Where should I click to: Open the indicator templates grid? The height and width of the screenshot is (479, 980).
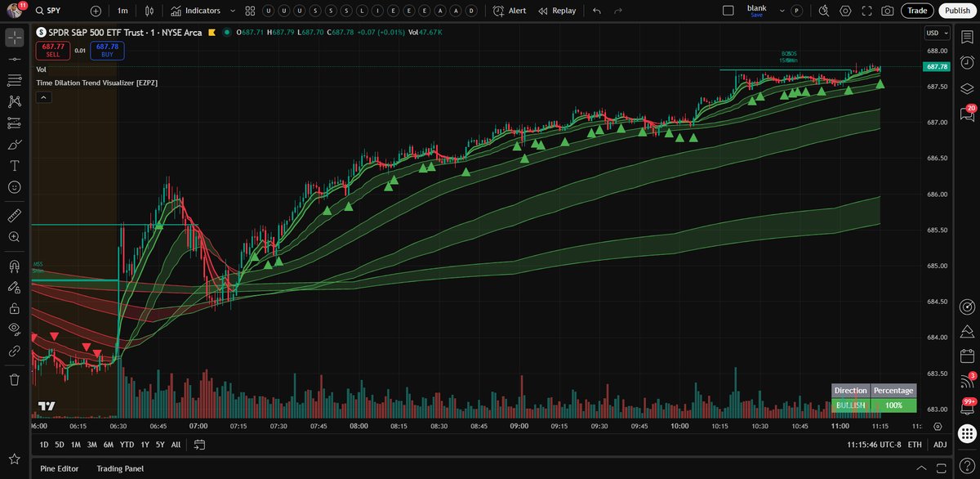coord(250,11)
